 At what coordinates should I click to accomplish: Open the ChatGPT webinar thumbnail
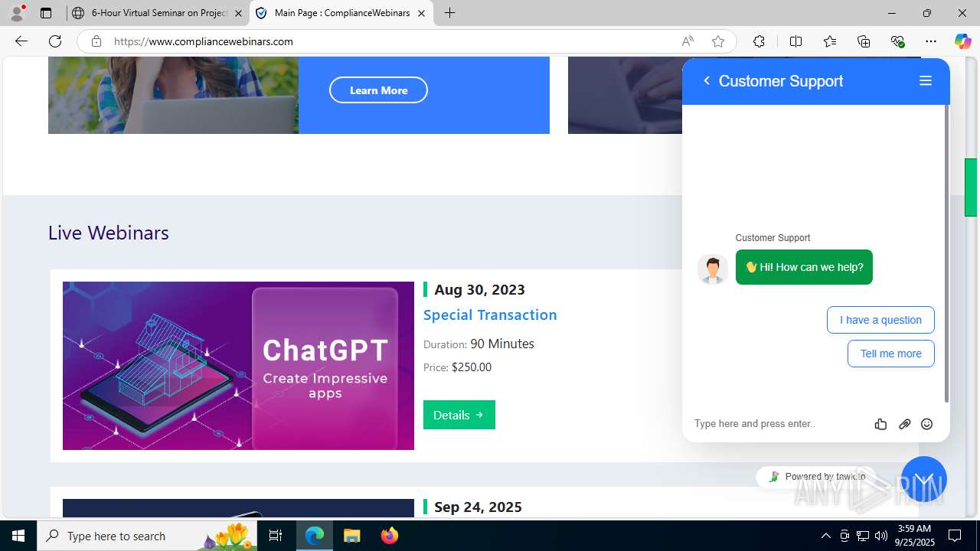coord(238,366)
